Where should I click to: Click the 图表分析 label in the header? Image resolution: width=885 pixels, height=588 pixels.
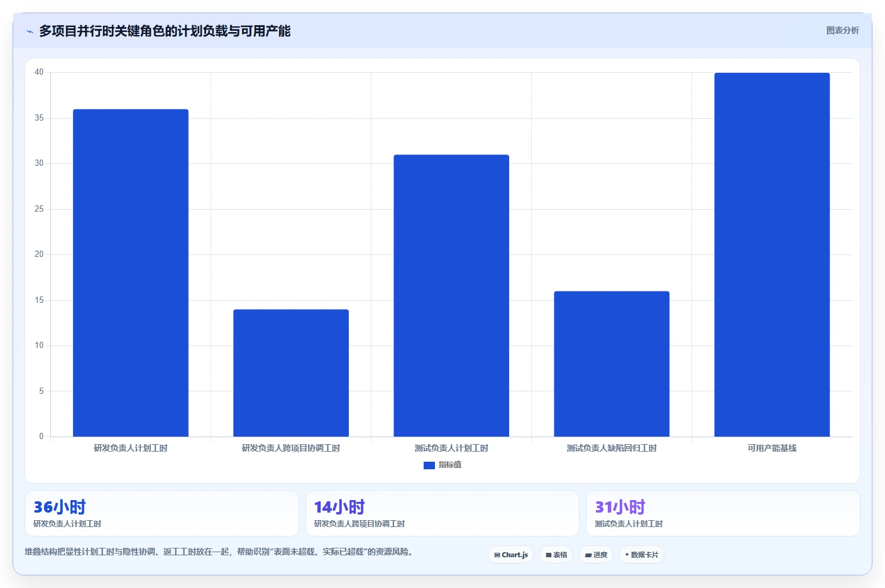coord(842,30)
